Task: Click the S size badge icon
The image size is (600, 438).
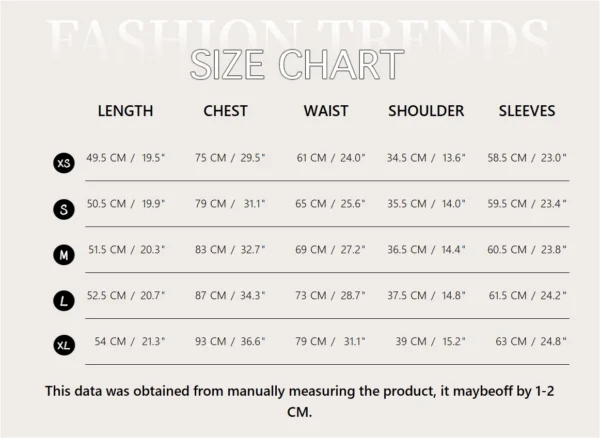Action: pyautogui.click(x=64, y=209)
